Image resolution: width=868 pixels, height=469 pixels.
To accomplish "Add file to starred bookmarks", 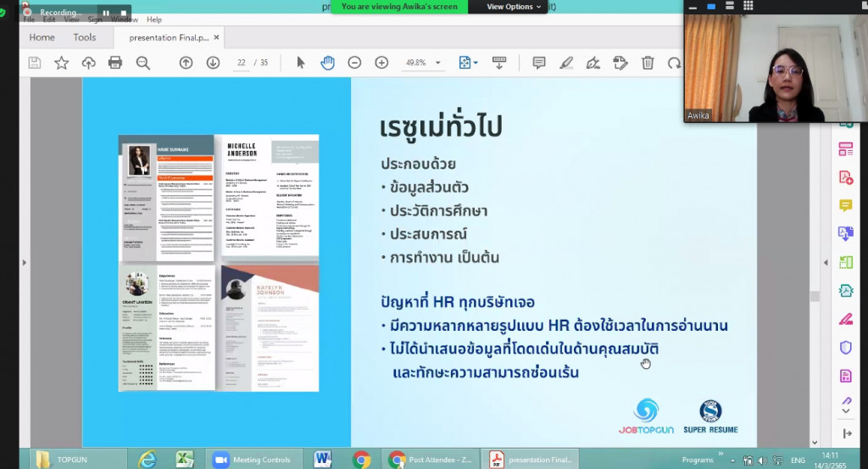I will tap(61, 63).
